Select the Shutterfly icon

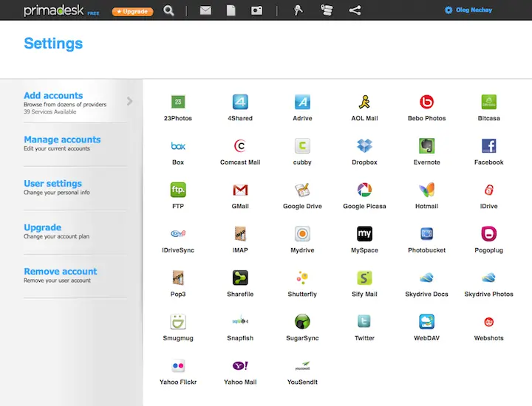click(302, 278)
